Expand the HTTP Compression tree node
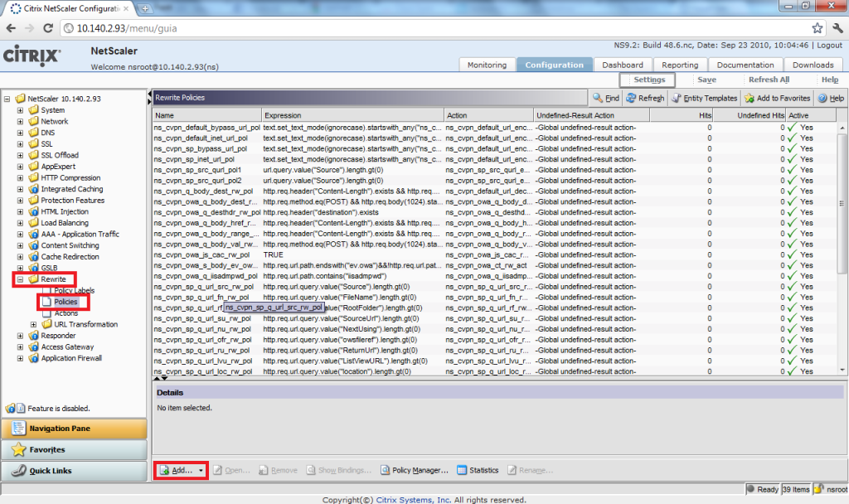Screen dimensions: 849x504 (21, 178)
